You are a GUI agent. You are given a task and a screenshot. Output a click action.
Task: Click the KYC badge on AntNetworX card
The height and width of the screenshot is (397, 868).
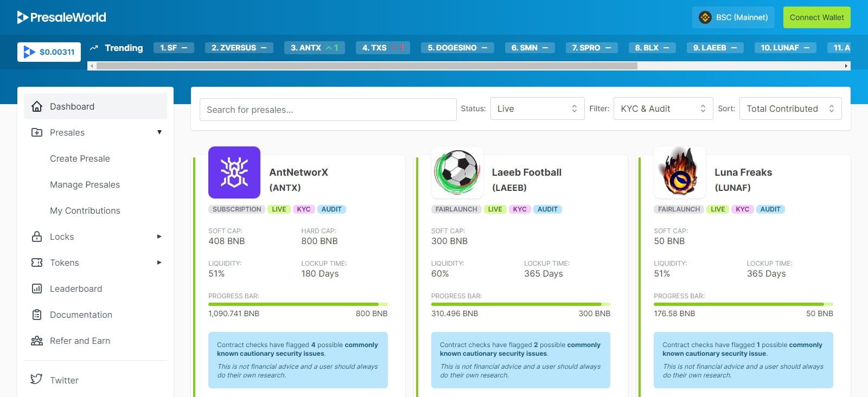[x=304, y=209]
